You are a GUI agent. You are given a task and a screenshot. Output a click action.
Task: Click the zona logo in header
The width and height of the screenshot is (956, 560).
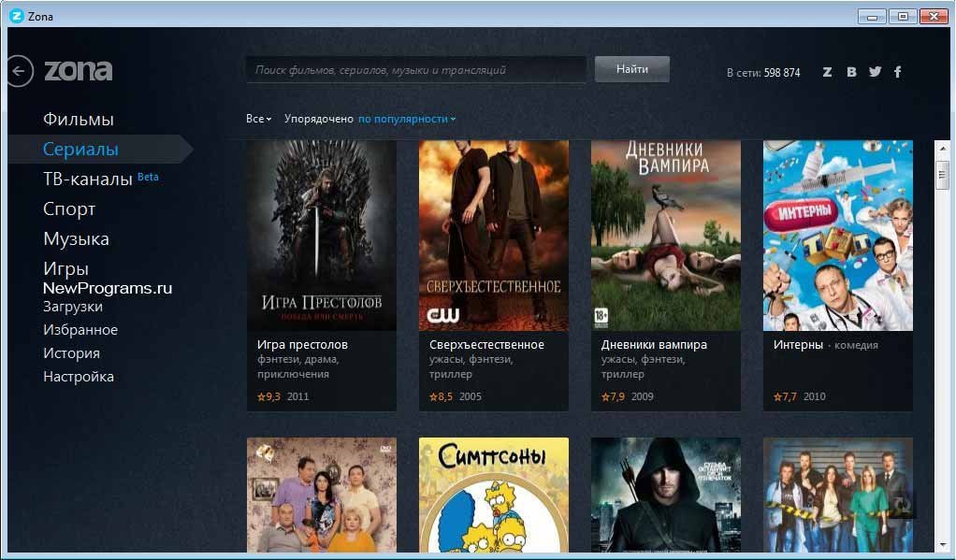click(x=79, y=70)
